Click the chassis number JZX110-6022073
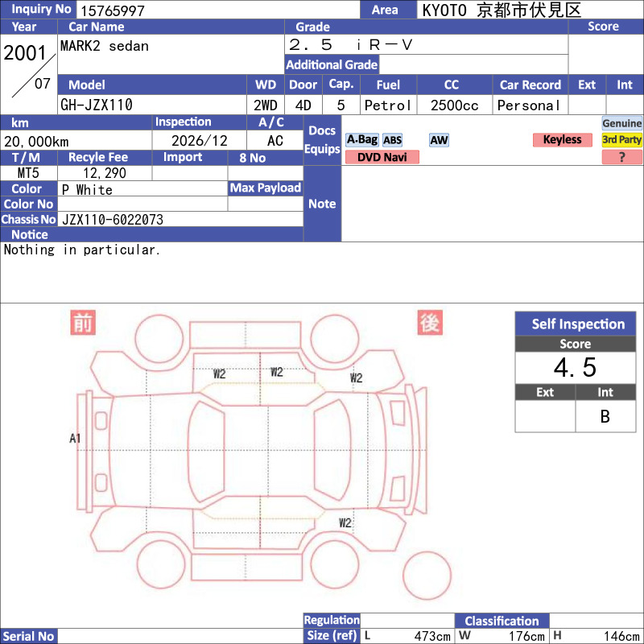Image resolution: width=644 pixels, height=644 pixels. pos(113,220)
